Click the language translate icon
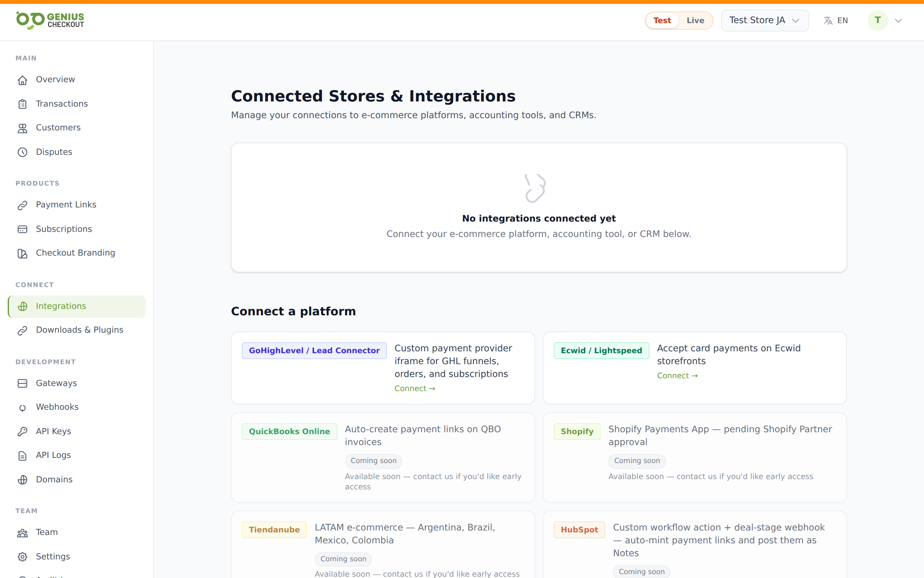924x578 pixels. (x=828, y=21)
